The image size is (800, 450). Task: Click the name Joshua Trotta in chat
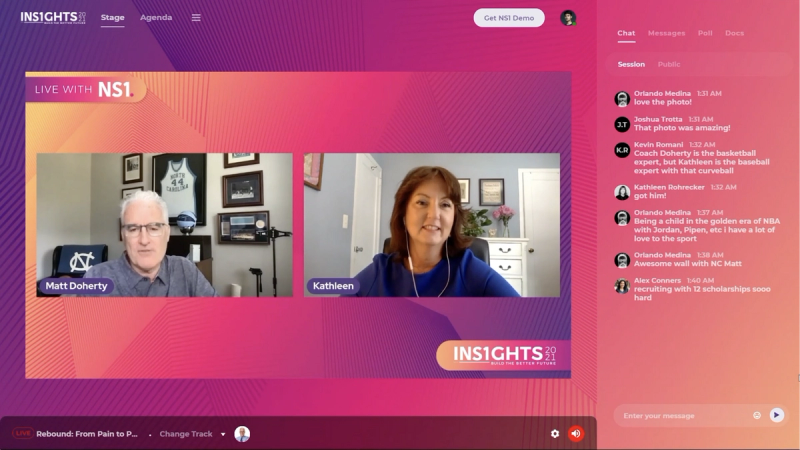pos(658,119)
